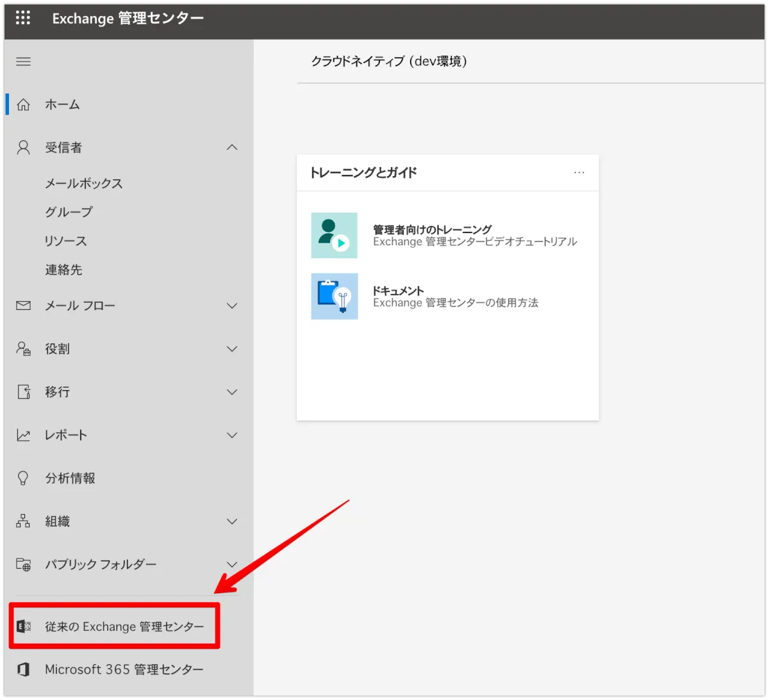Expand the 組織 chevron
This screenshot has height=700, width=769.
(x=232, y=521)
